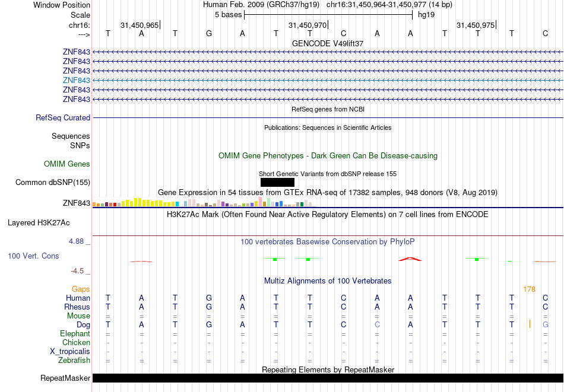Screen dimensions: 564x392
Task: Click the hg19 label beside scale bar
Action: pyautogui.click(x=426, y=15)
